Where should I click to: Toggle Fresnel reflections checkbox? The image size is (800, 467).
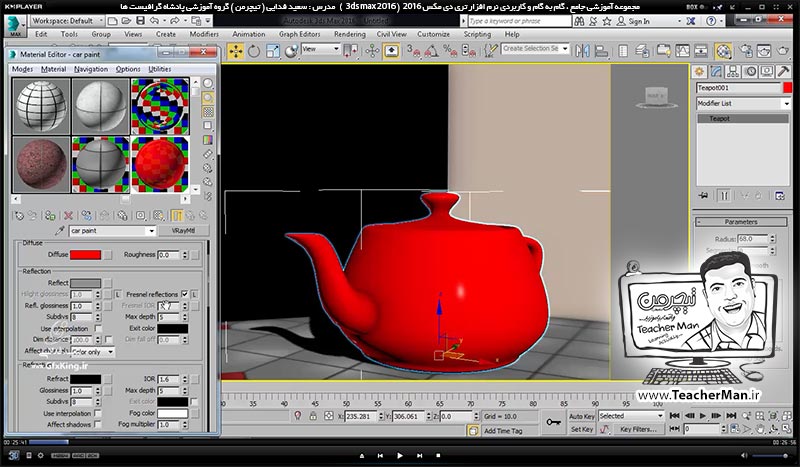185,294
